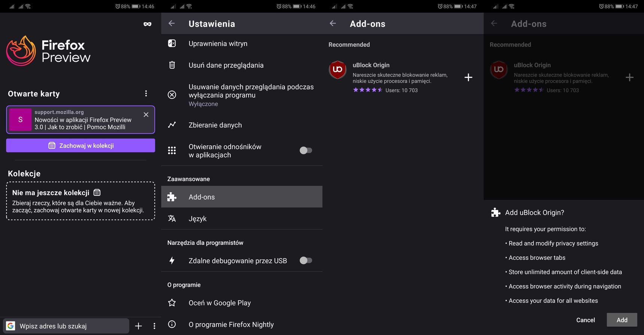Click the Add-ons puzzle piece icon

pos(172,197)
